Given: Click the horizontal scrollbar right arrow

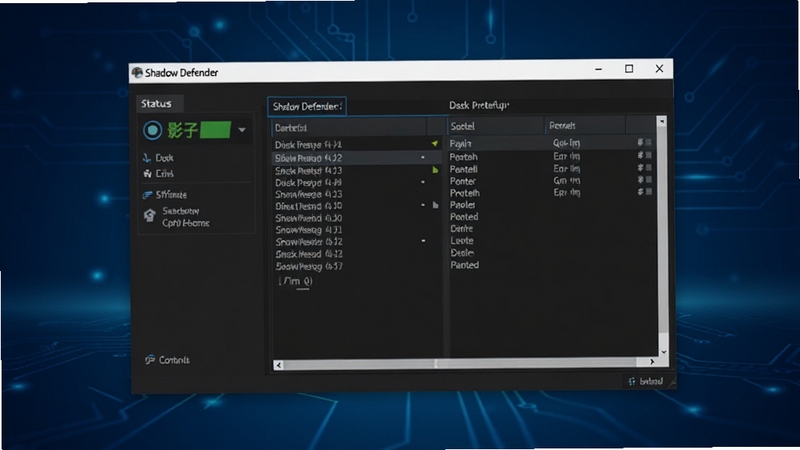Looking at the screenshot, I should click(x=652, y=362).
